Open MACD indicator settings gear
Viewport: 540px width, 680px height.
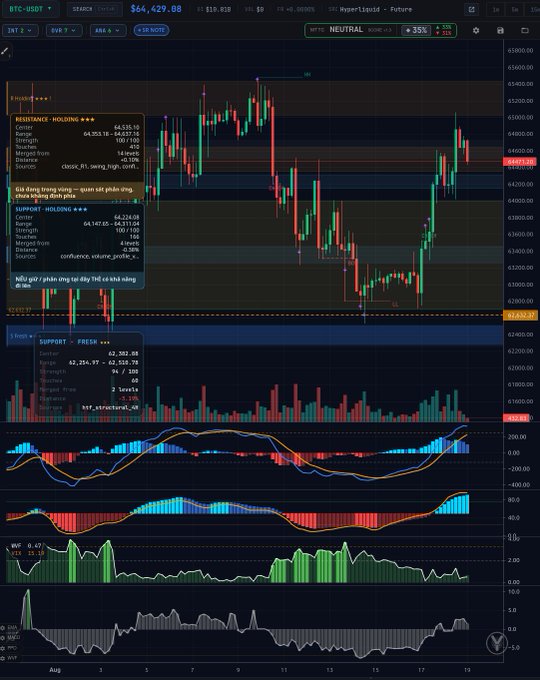pyautogui.click(x=3, y=638)
